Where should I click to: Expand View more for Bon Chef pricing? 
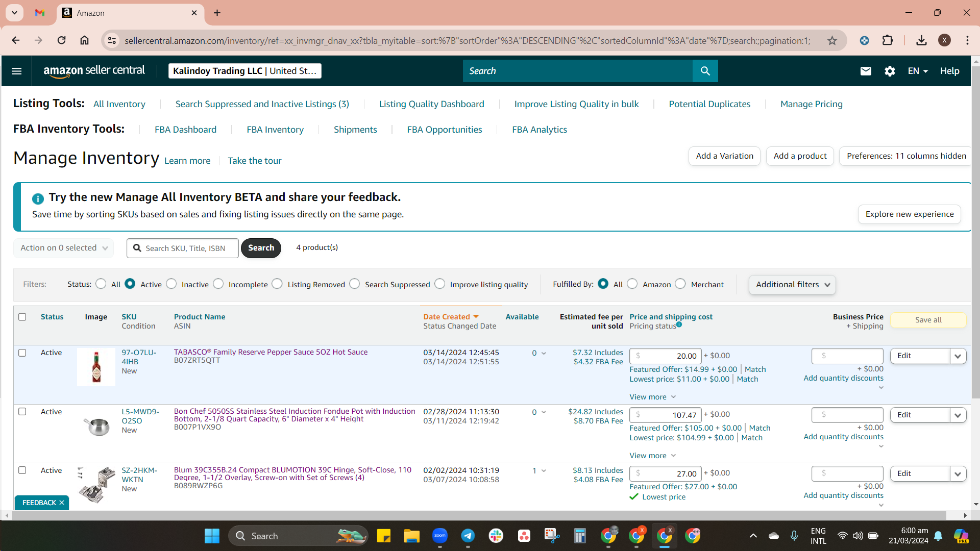click(653, 456)
